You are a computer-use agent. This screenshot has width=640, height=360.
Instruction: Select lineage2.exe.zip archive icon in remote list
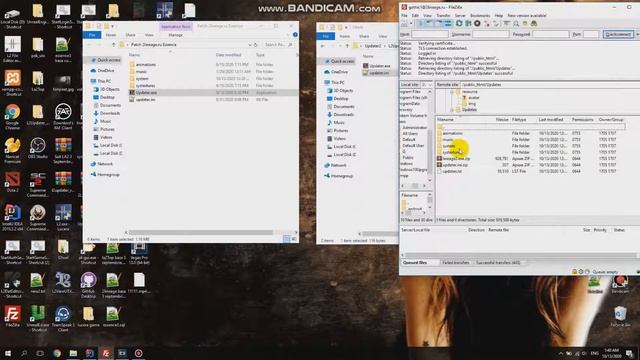pyautogui.click(x=439, y=158)
